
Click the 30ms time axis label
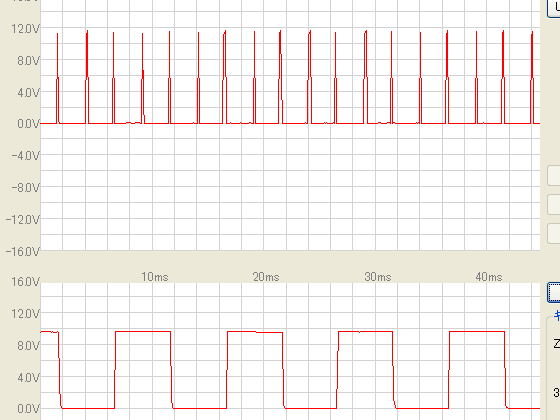pyautogui.click(x=378, y=277)
